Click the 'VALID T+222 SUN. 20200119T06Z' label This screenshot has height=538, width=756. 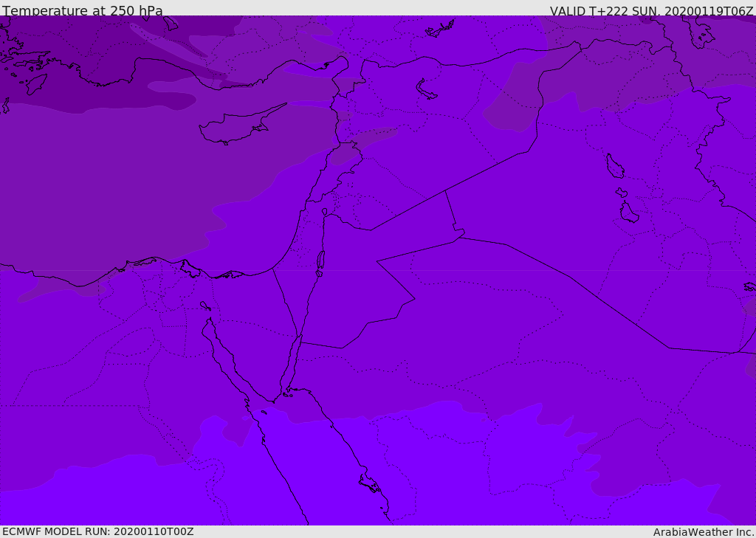[651, 11]
